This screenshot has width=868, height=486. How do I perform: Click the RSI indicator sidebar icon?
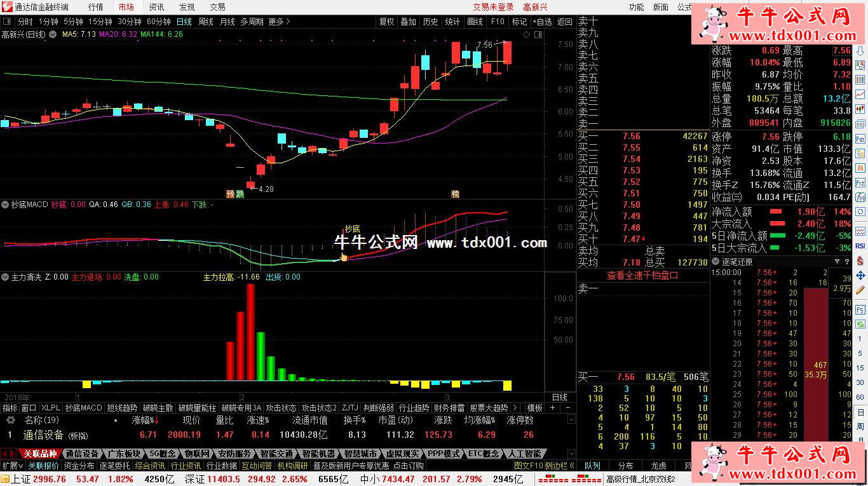(860, 245)
